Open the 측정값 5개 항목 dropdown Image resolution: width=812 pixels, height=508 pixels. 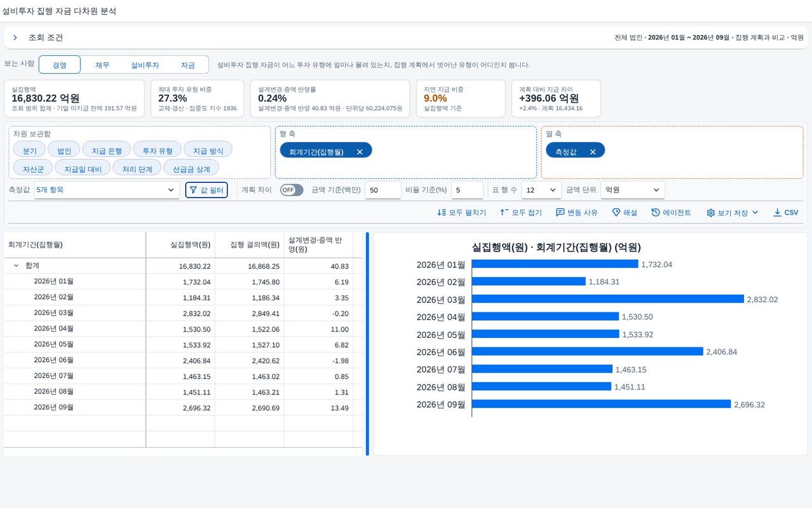[x=107, y=190]
